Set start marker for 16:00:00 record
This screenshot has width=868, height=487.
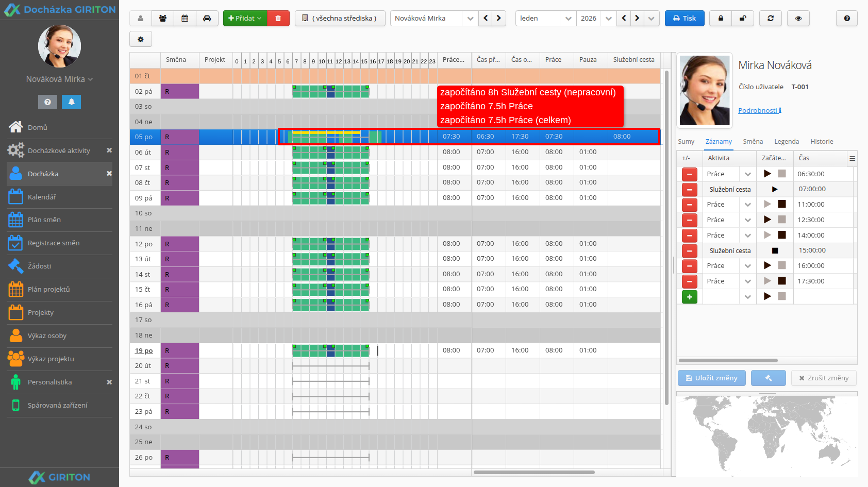click(767, 265)
